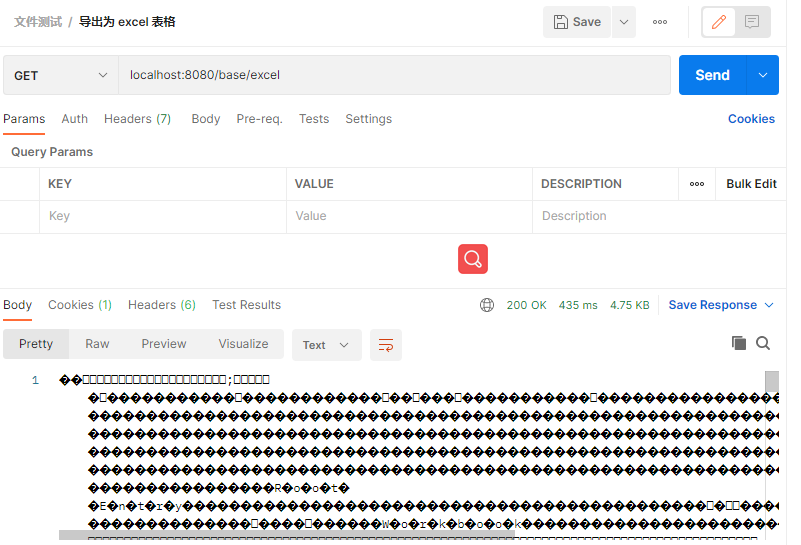Viewport: 801px width, 545px height.
Task: Open the response Cookies (1) tab
Action: pyautogui.click(x=80, y=305)
